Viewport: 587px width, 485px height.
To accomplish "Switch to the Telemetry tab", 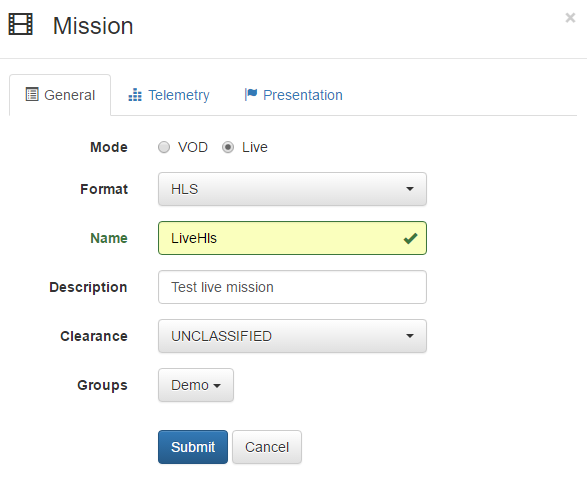I will click(169, 95).
